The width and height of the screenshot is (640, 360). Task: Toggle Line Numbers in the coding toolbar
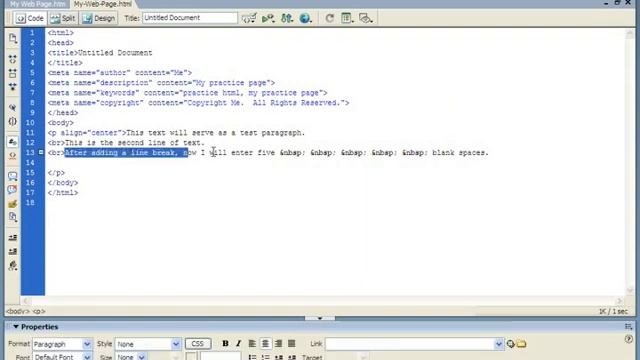coord(13,142)
